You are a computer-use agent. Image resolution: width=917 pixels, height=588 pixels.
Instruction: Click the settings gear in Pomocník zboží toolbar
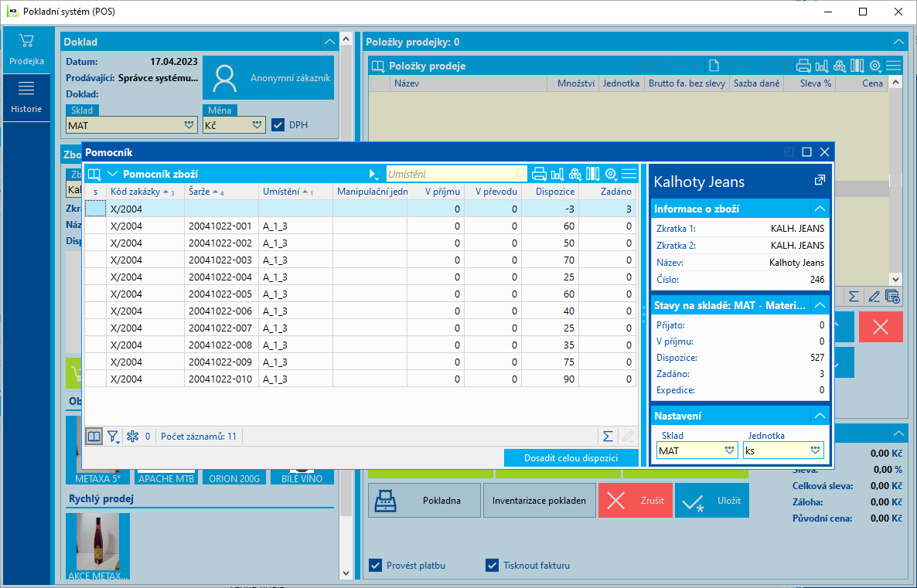click(611, 174)
